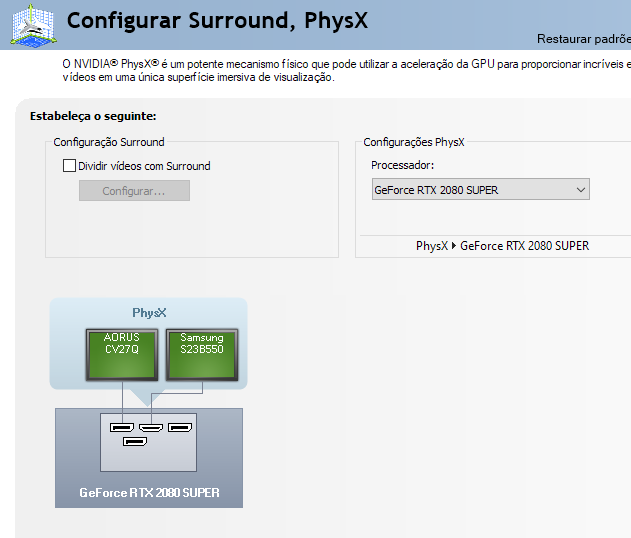Click the unconnected top-row port icon
This screenshot has height=538, width=631.
pos(180,427)
